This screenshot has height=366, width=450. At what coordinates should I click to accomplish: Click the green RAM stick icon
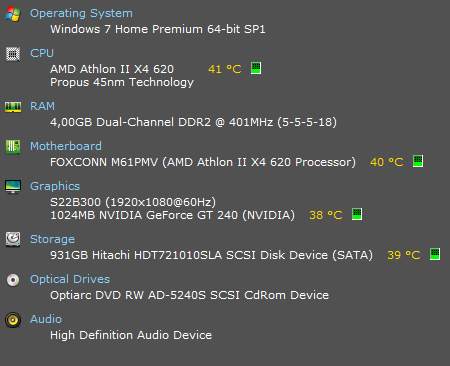13,107
